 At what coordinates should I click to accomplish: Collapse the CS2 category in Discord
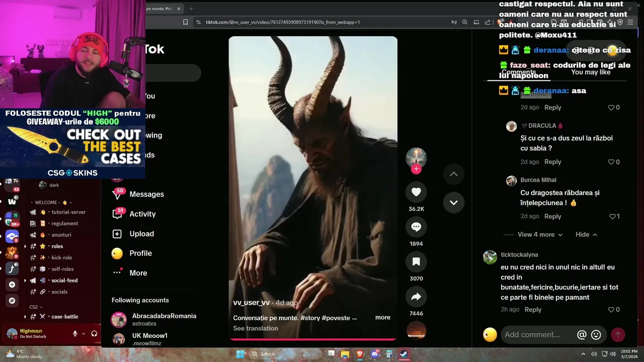pos(35,307)
